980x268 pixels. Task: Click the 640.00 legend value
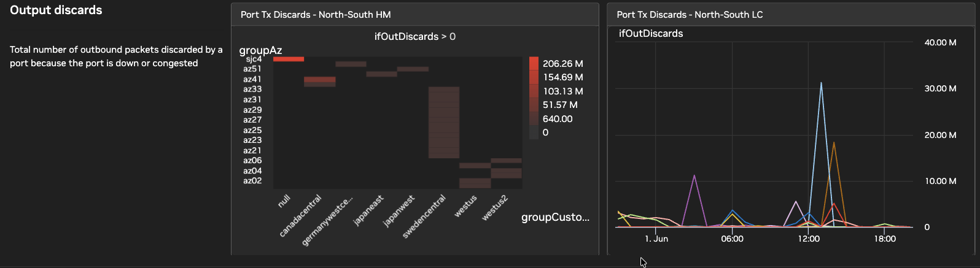[x=558, y=119]
